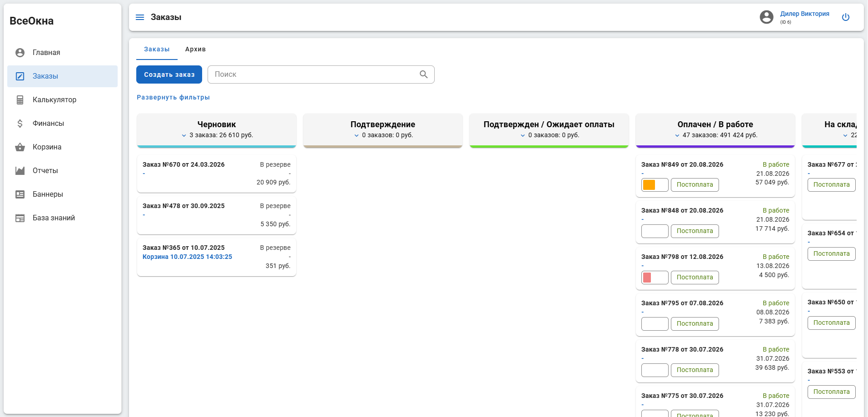Click the Заказы pencil icon in sidebar

tap(20, 76)
